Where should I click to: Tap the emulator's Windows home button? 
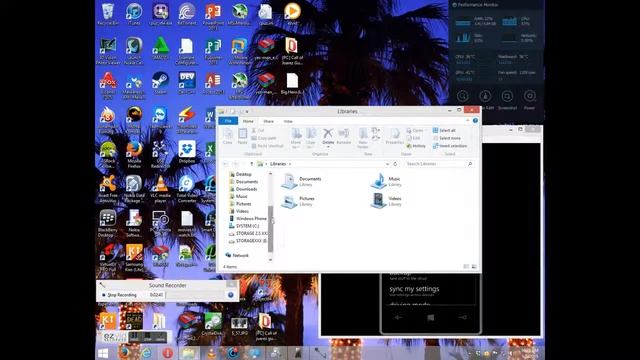pos(431,318)
